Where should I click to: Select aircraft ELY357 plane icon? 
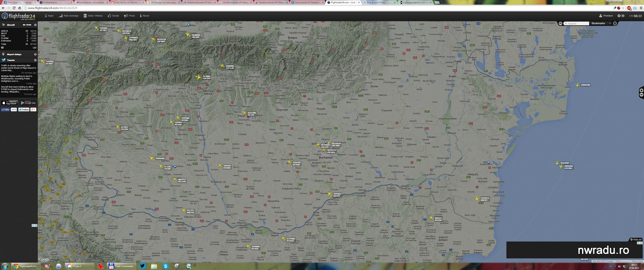coord(118,127)
